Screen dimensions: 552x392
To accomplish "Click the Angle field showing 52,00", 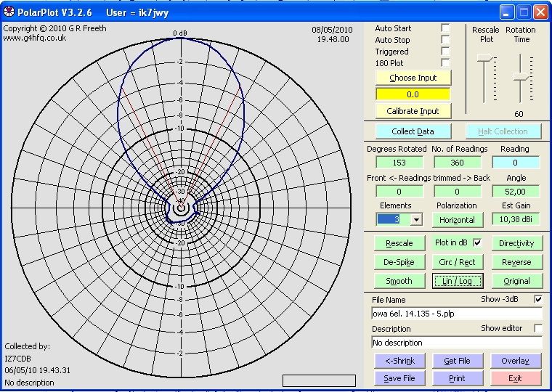I will pos(516,192).
